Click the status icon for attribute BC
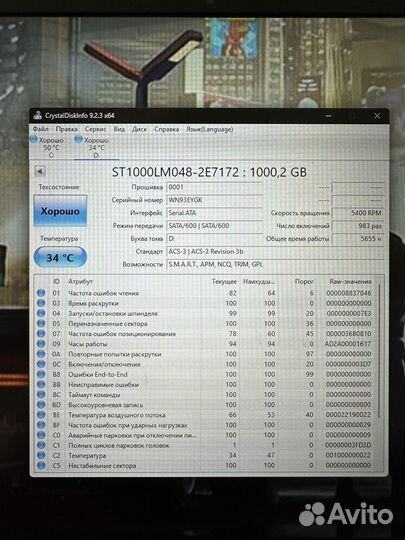 pos(41,394)
